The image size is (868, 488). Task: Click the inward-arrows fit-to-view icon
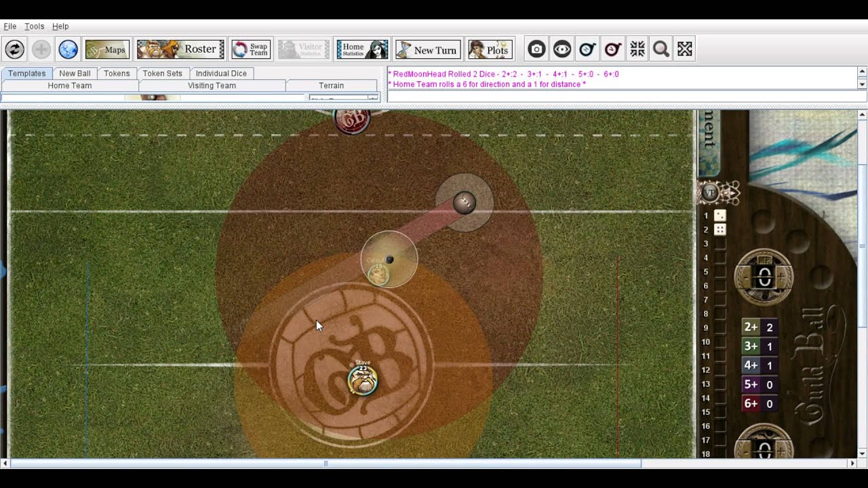tap(637, 49)
